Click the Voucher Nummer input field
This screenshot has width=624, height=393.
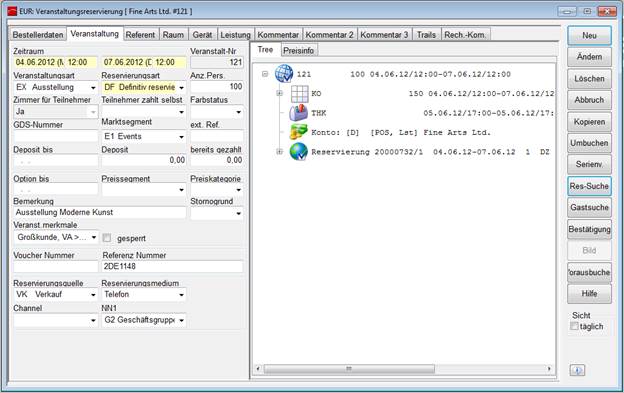[x=55, y=267]
